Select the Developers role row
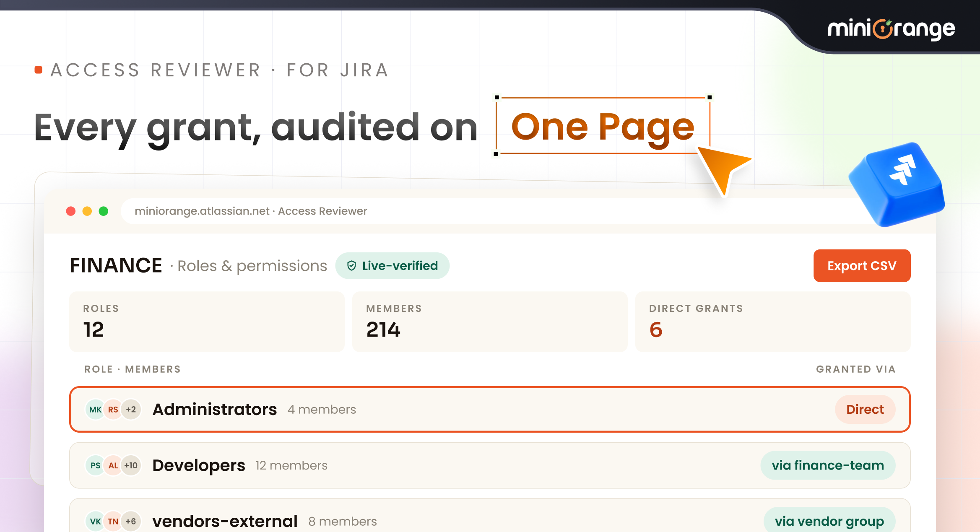 490,465
